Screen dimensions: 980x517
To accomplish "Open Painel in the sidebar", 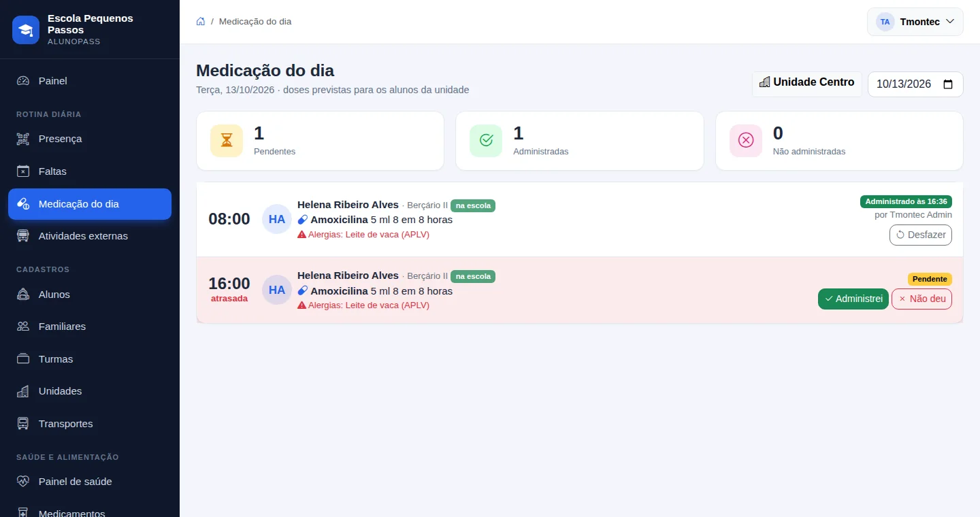I will (90, 81).
